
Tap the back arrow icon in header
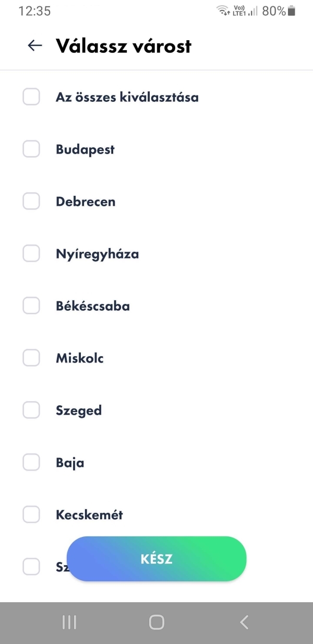pyautogui.click(x=35, y=46)
